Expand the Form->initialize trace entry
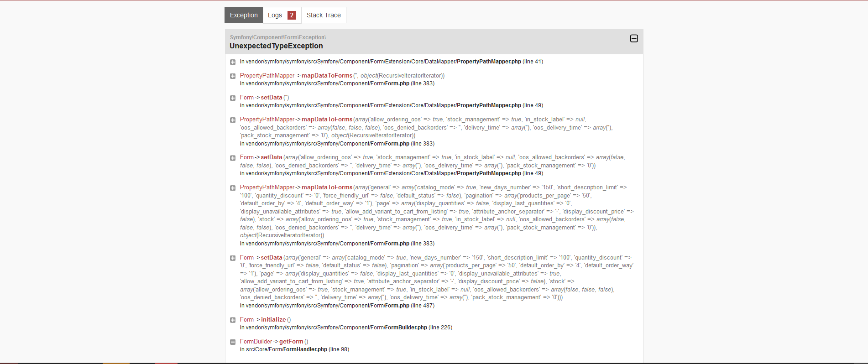 pos(233,320)
